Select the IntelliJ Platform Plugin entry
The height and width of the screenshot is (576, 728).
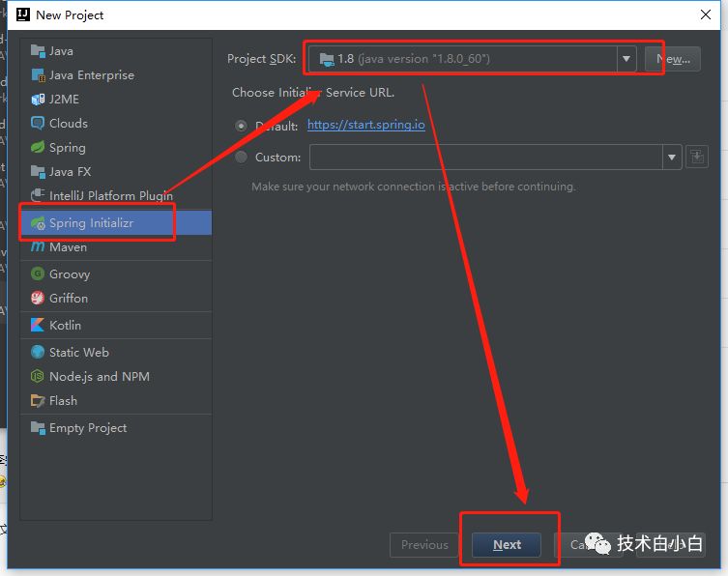coord(116,195)
